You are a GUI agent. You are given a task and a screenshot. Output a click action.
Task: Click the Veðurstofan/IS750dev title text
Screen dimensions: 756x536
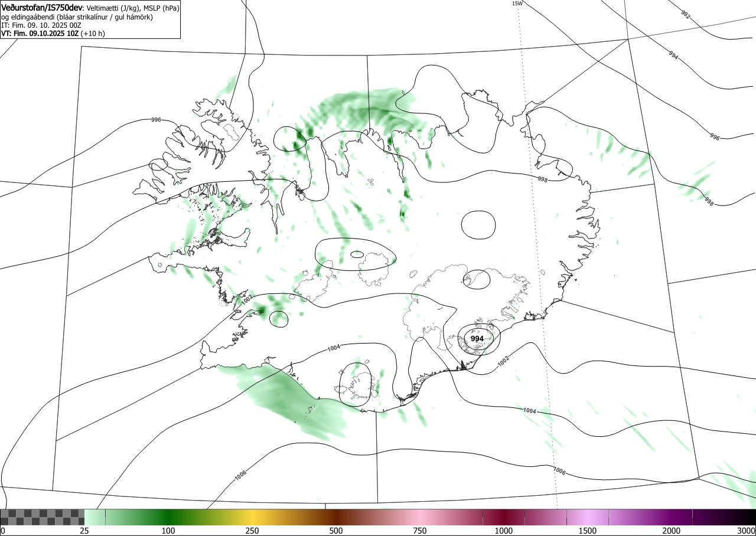tap(43, 8)
